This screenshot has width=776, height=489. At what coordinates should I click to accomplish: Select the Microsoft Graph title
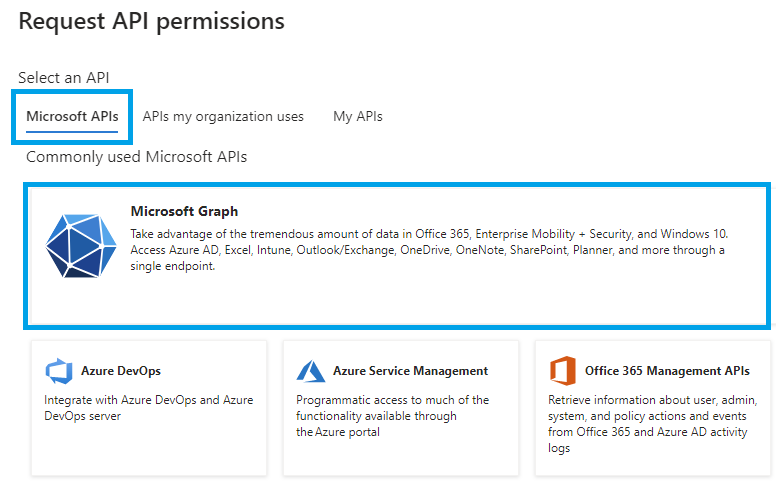[184, 211]
